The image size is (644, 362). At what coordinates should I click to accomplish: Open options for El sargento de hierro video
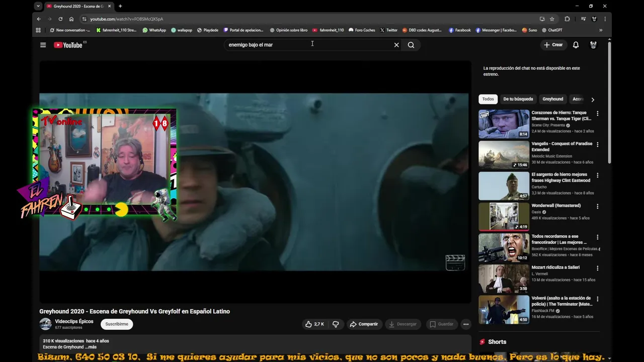coord(598,175)
